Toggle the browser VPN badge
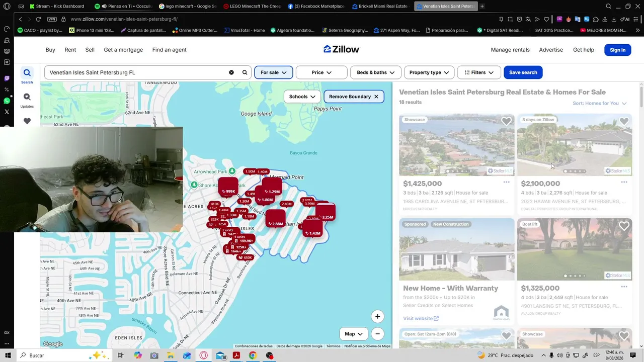This screenshot has width=644, height=362. pyautogui.click(x=52, y=19)
